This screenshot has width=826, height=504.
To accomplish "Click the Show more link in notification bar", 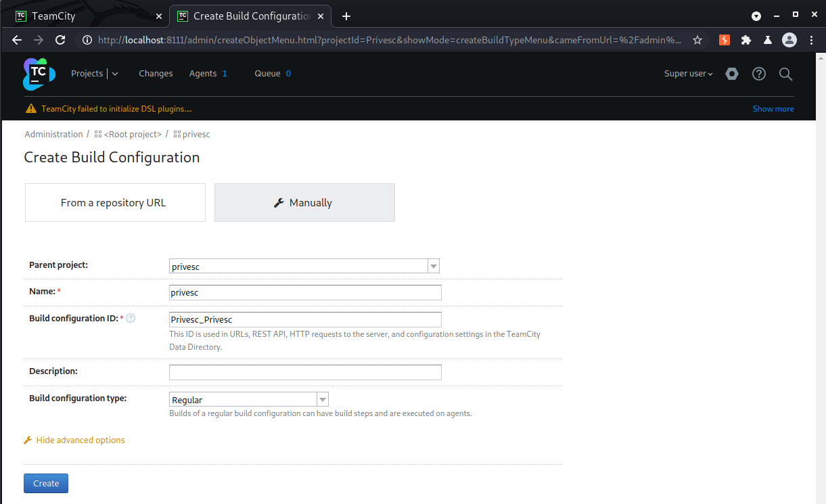I will pyautogui.click(x=773, y=108).
